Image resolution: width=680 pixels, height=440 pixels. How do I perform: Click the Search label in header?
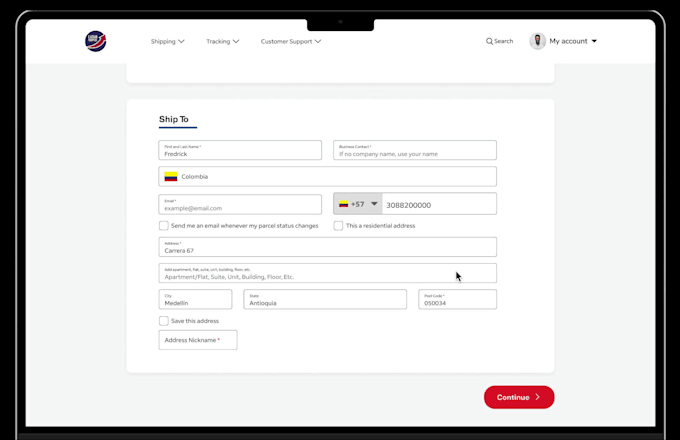503,41
